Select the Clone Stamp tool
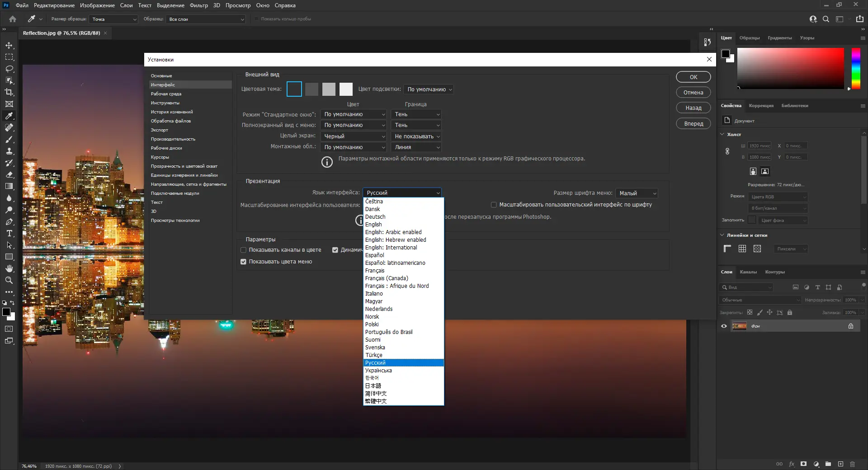Screen dimensions: 868x470 click(9, 151)
